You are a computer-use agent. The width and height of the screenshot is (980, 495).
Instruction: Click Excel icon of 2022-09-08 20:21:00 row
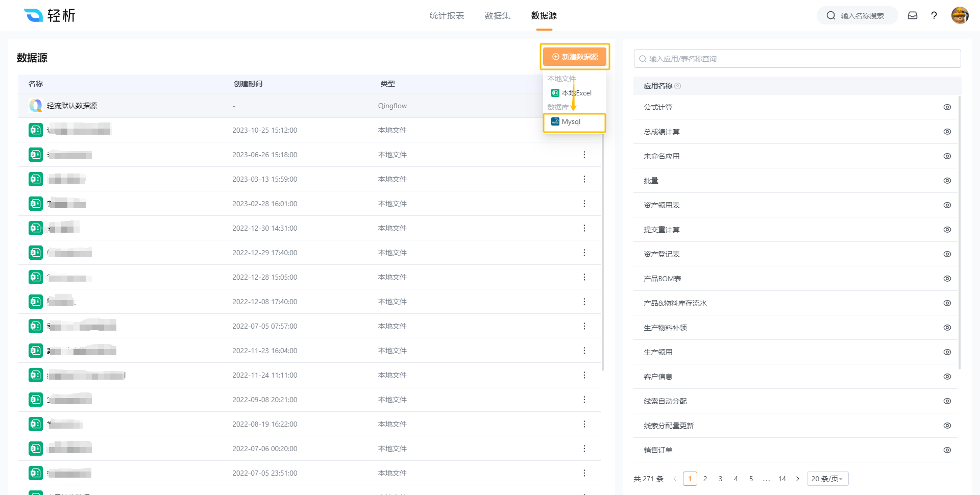(x=35, y=400)
